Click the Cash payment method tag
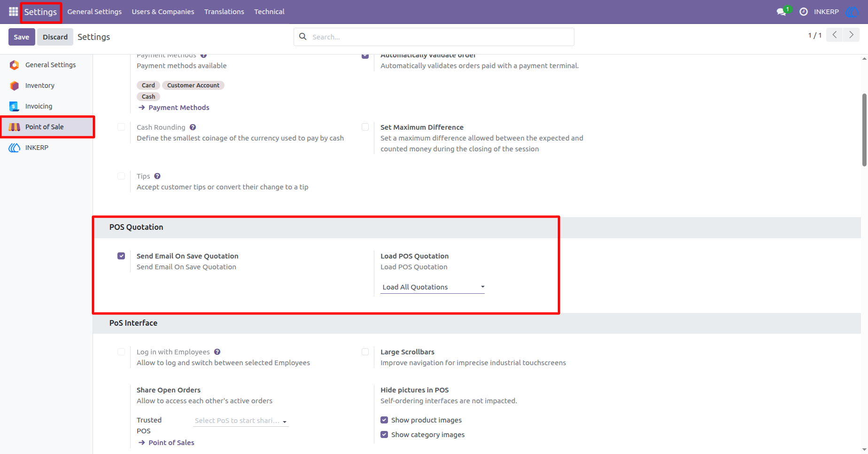 coord(148,96)
